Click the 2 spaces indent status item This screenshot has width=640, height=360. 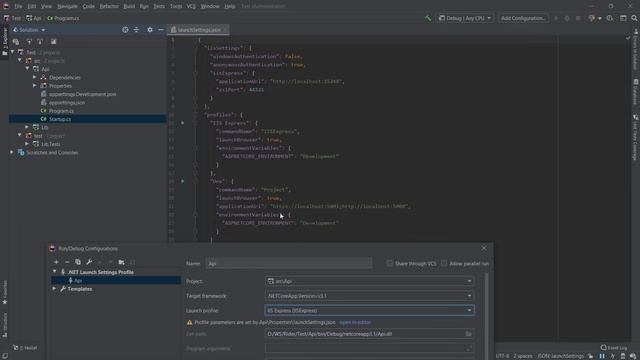pyautogui.click(x=523, y=356)
